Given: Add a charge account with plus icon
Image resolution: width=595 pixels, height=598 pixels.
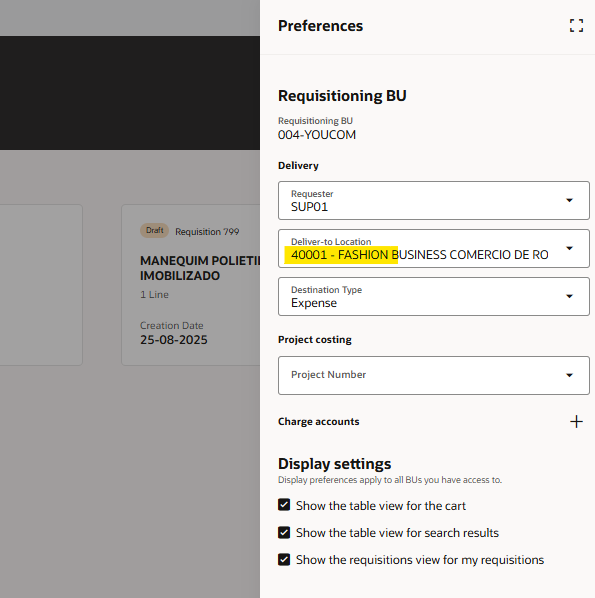Looking at the screenshot, I should pyautogui.click(x=576, y=421).
